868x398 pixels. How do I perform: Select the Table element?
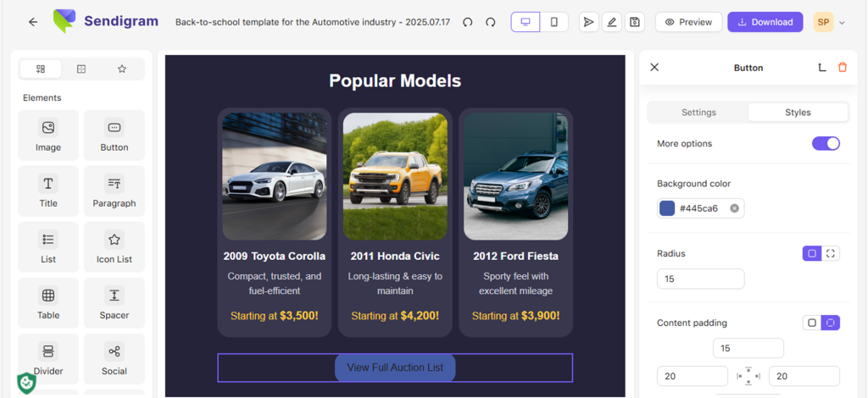click(x=48, y=302)
